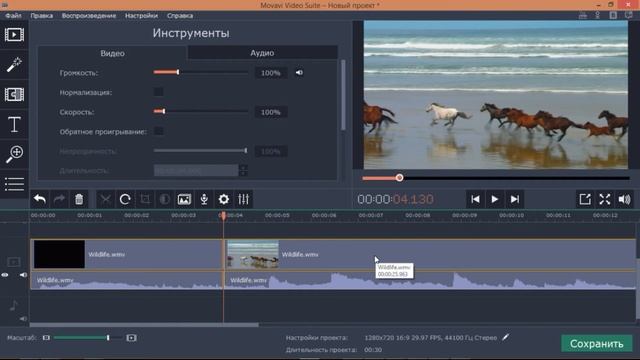Adjust the Масштаб timeline zoom slider
The width and height of the screenshot is (640, 360).
[x=88, y=338]
